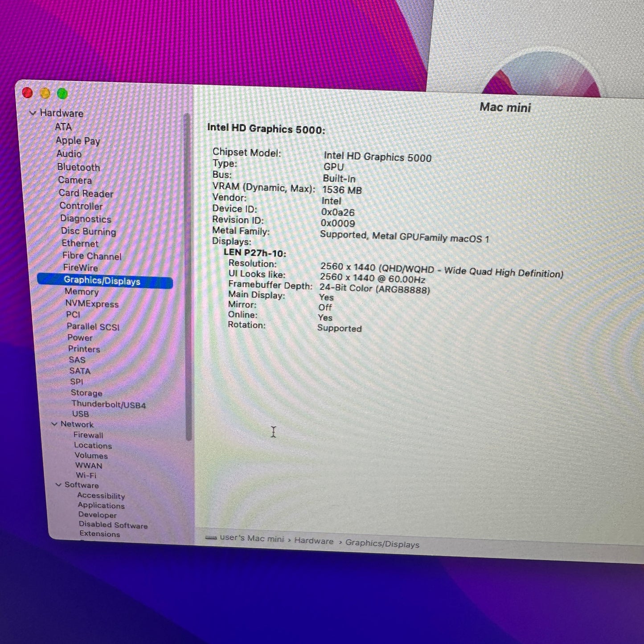Image resolution: width=644 pixels, height=644 pixels.
Task: Collapse the Network section chevron
Action: 54,424
